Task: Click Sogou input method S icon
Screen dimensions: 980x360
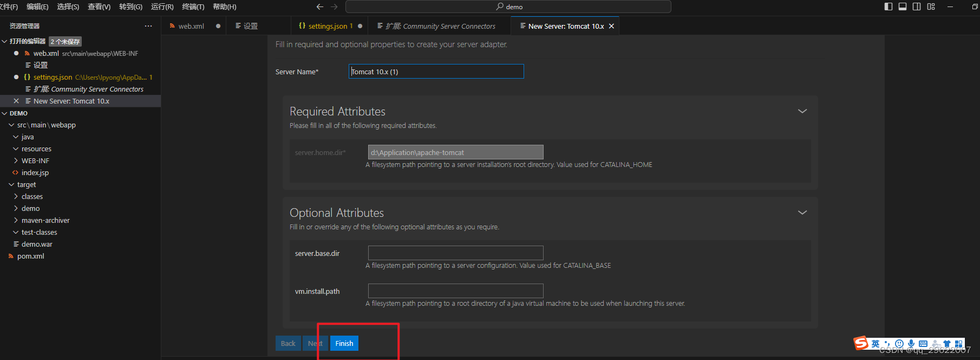Action: pyautogui.click(x=861, y=343)
